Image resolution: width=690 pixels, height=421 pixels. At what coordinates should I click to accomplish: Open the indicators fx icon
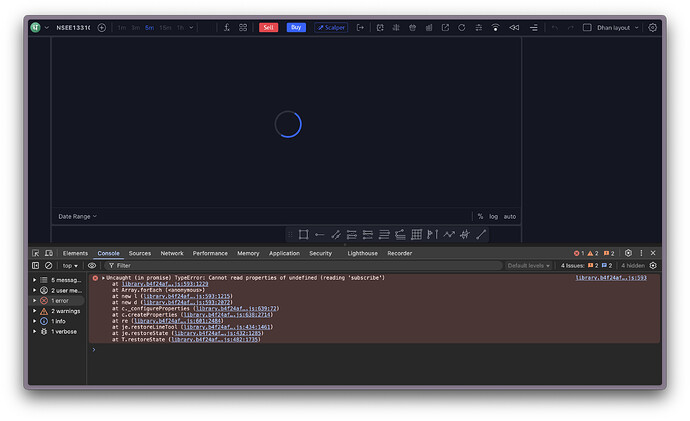point(227,27)
